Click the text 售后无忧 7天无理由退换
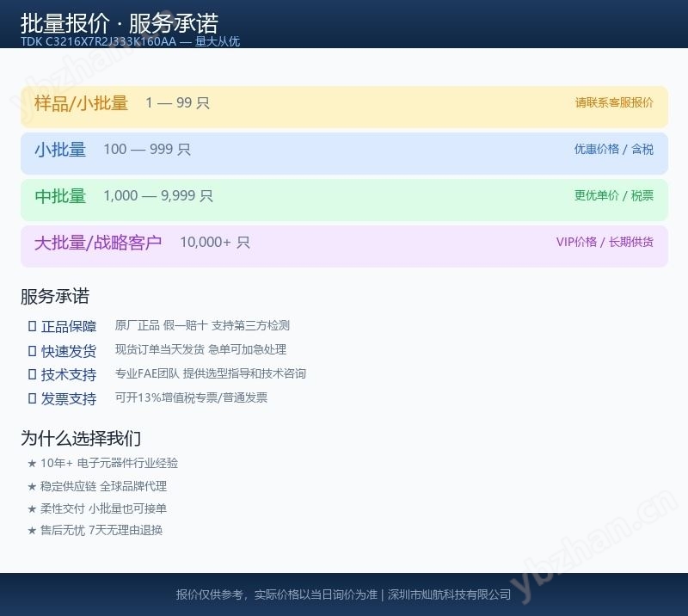Screen dimensions: 688x616 coord(101,530)
